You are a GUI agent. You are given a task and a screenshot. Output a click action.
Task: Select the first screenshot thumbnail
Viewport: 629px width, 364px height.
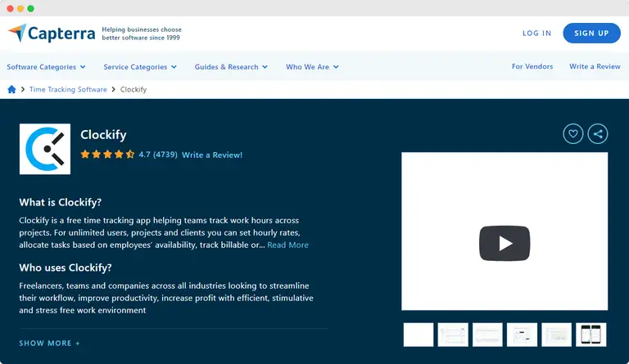point(419,335)
